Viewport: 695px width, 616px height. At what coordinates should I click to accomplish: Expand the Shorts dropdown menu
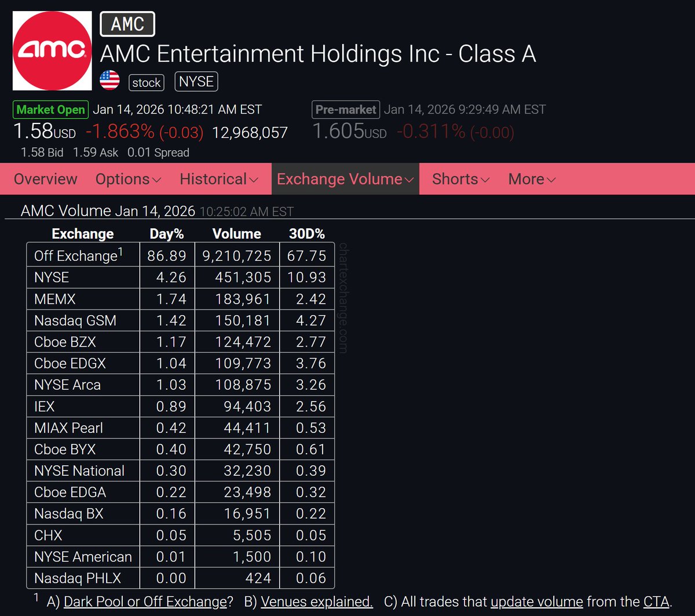click(x=460, y=179)
